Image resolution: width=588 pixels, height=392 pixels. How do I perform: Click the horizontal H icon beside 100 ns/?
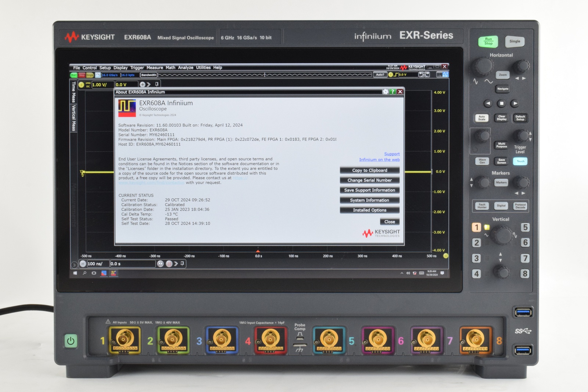click(83, 264)
